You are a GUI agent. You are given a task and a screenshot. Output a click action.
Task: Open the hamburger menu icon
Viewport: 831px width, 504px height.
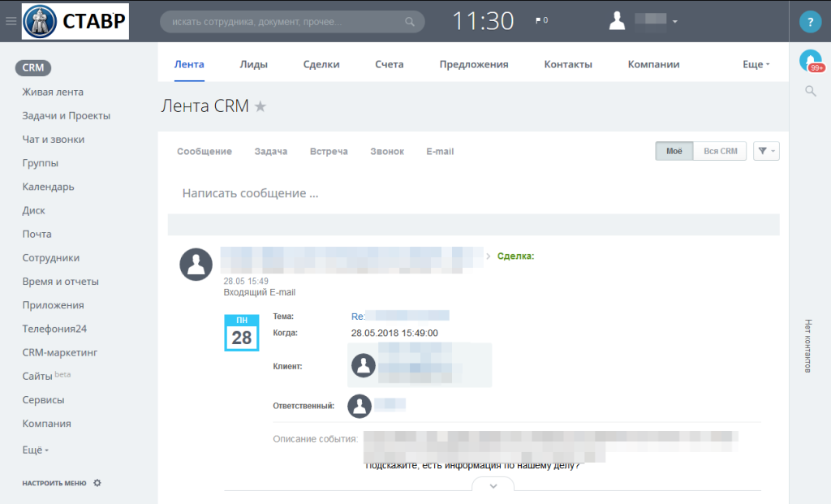pyautogui.click(x=11, y=21)
